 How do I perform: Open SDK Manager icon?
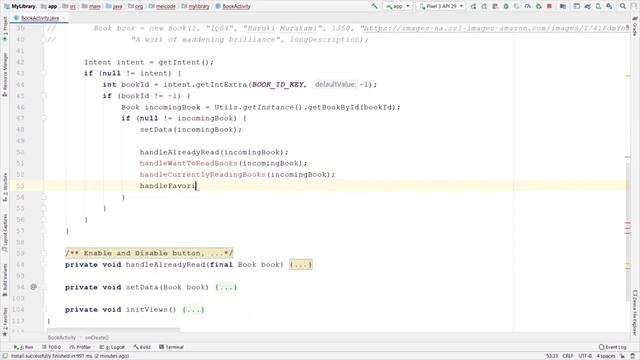pos(609,6)
